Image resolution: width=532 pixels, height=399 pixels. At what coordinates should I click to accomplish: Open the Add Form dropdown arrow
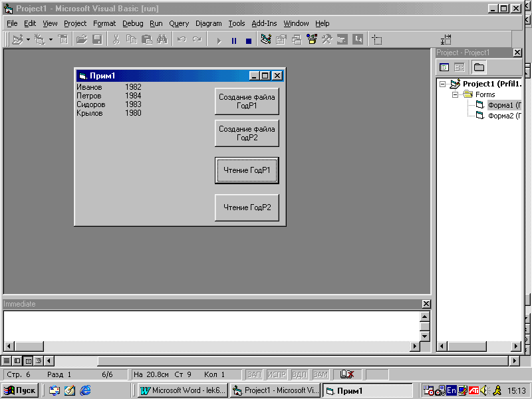[51, 40]
